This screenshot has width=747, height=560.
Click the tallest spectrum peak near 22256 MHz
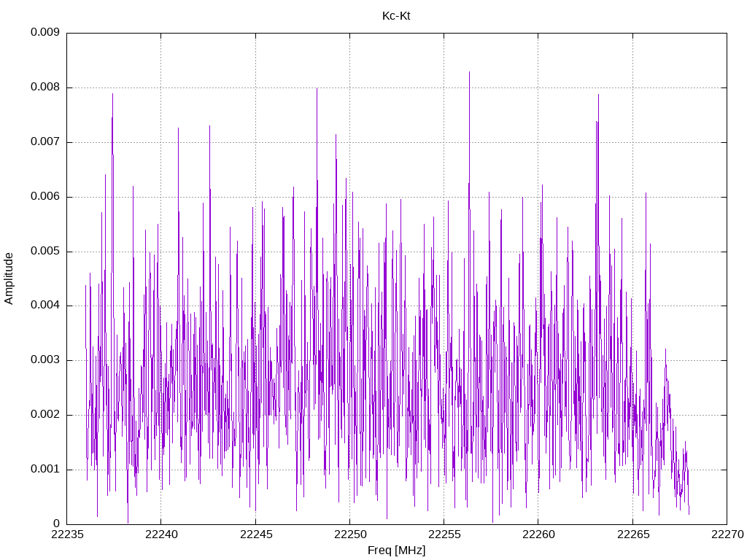[469, 72]
